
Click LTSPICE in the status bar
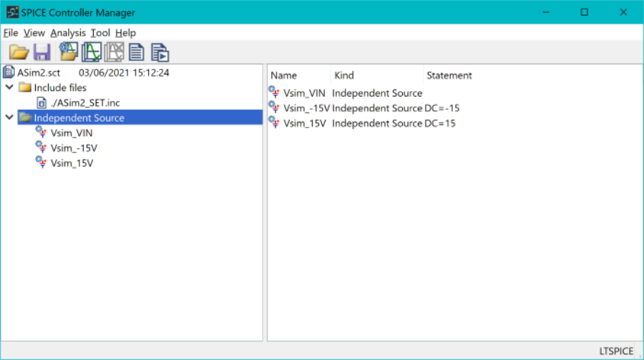click(616, 351)
